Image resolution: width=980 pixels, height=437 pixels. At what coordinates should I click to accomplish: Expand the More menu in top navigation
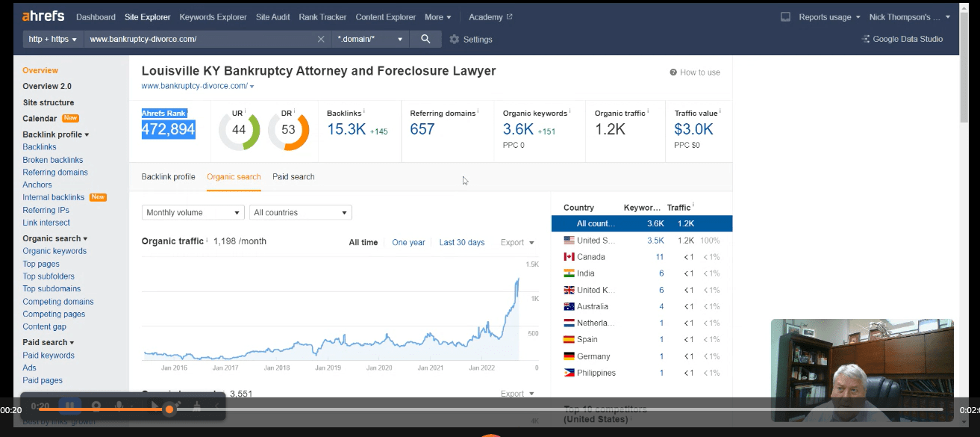(437, 17)
